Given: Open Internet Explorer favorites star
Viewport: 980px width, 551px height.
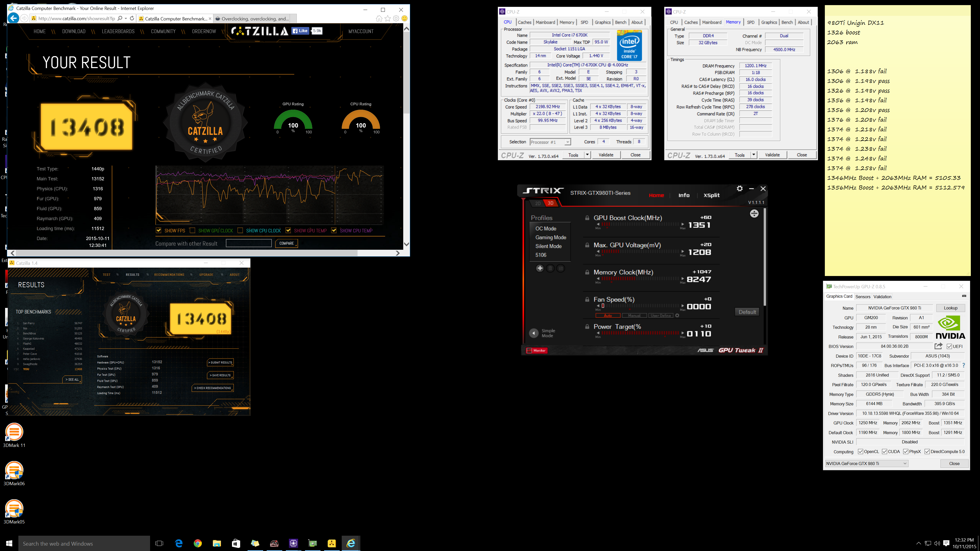Looking at the screenshot, I should pos(388,19).
